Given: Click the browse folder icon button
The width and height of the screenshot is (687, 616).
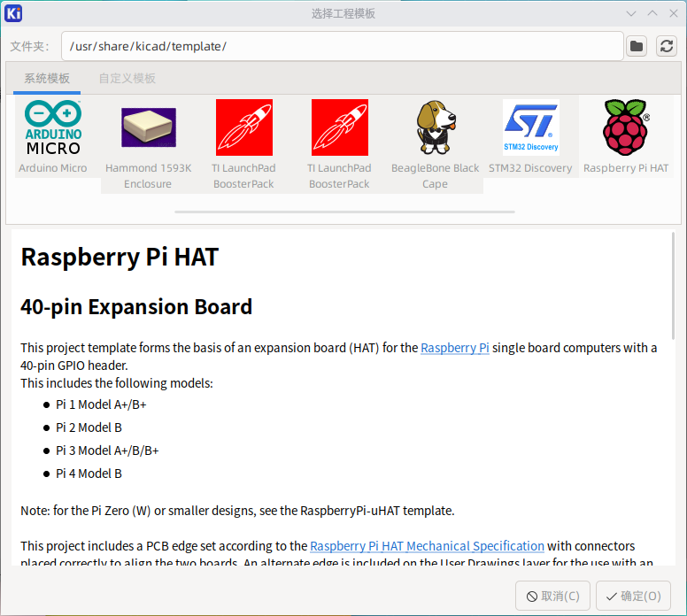Looking at the screenshot, I should [637, 46].
